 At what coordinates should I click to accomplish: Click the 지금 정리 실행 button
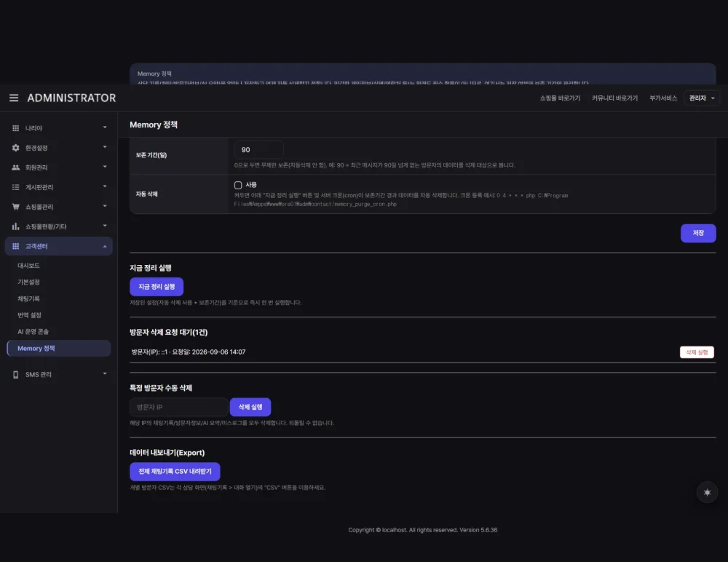click(157, 287)
